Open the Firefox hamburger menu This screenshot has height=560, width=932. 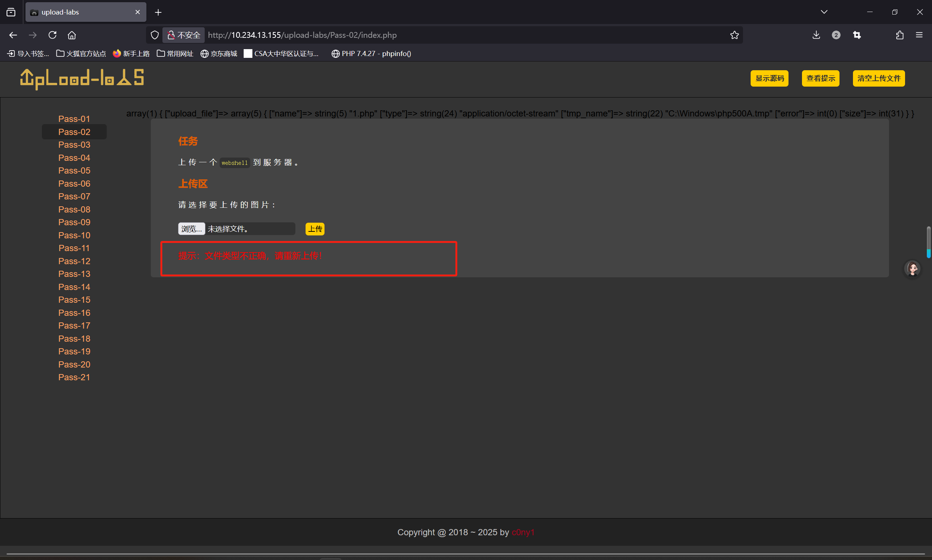[x=919, y=35]
